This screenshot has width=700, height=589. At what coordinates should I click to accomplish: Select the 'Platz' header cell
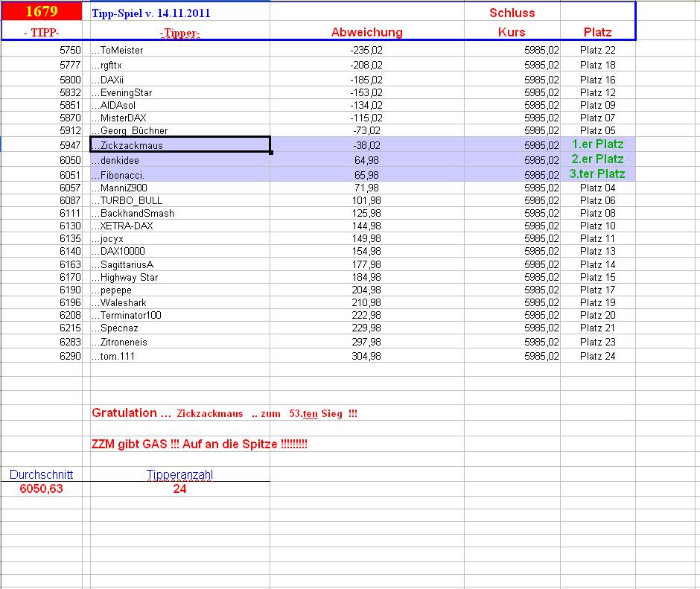click(597, 32)
